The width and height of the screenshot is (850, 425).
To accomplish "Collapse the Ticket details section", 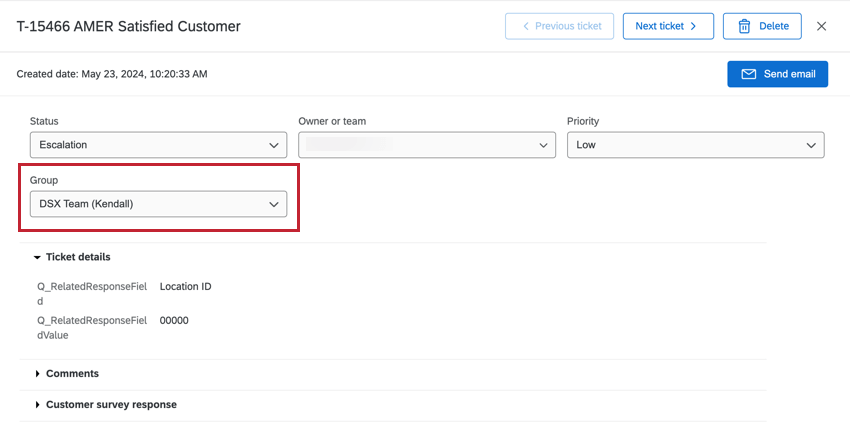I will click(37, 257).
